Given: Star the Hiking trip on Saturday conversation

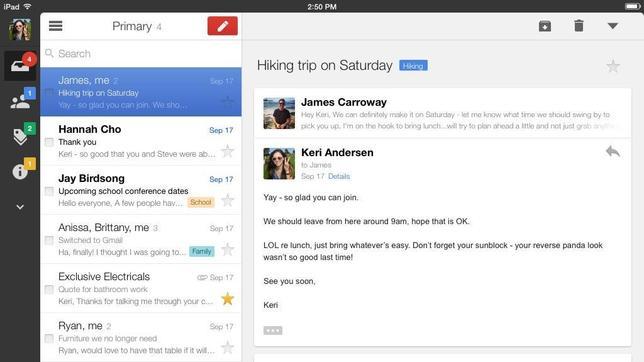Looking at the screenshot, I should [613, 66].
